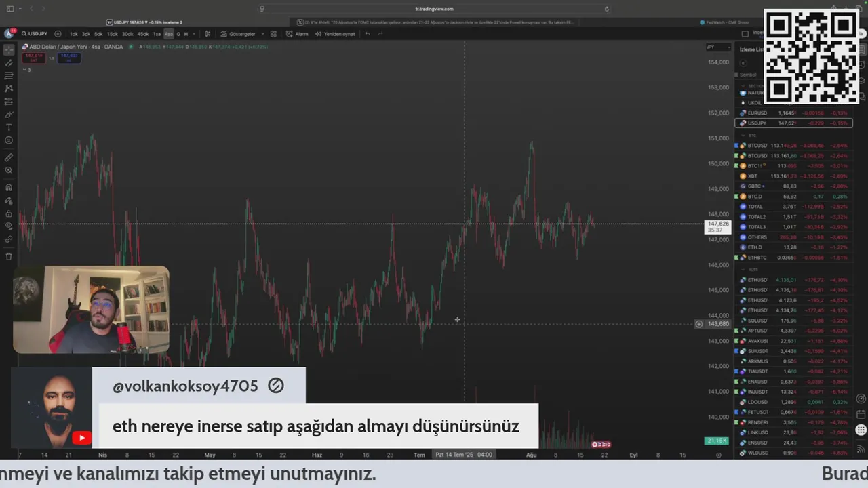868x488 pixels.
Task: Click the drawing sync link icon
Action: (9, 239)
